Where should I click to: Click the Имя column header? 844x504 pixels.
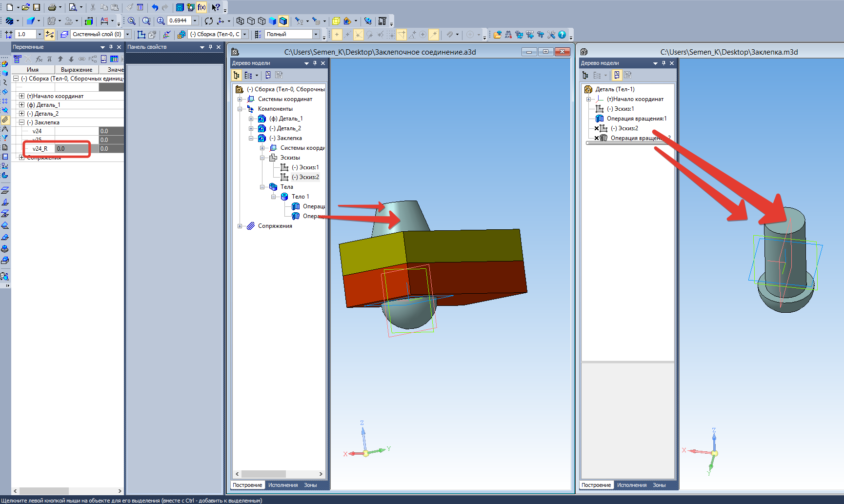[x=33, y=70]
